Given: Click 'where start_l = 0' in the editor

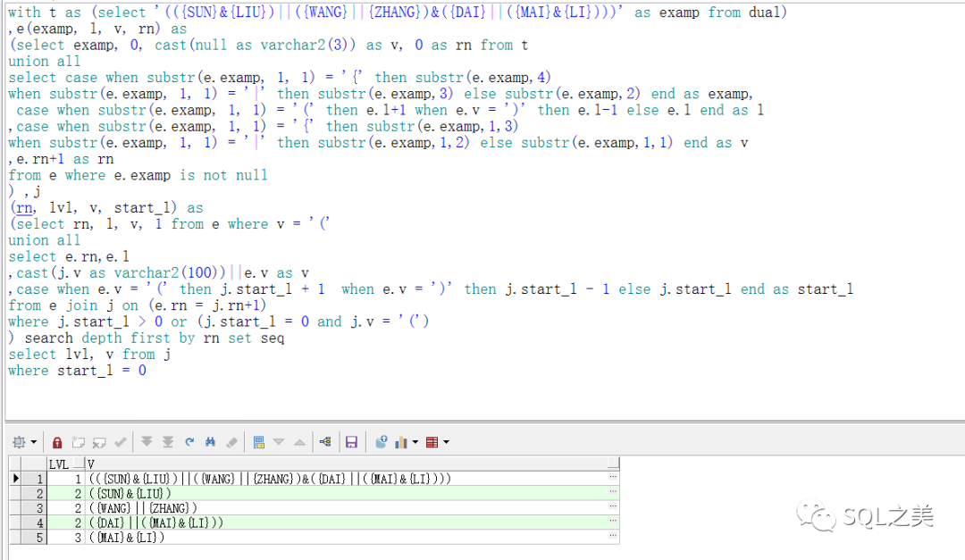Looking at the screenshot, I should 77,371.
